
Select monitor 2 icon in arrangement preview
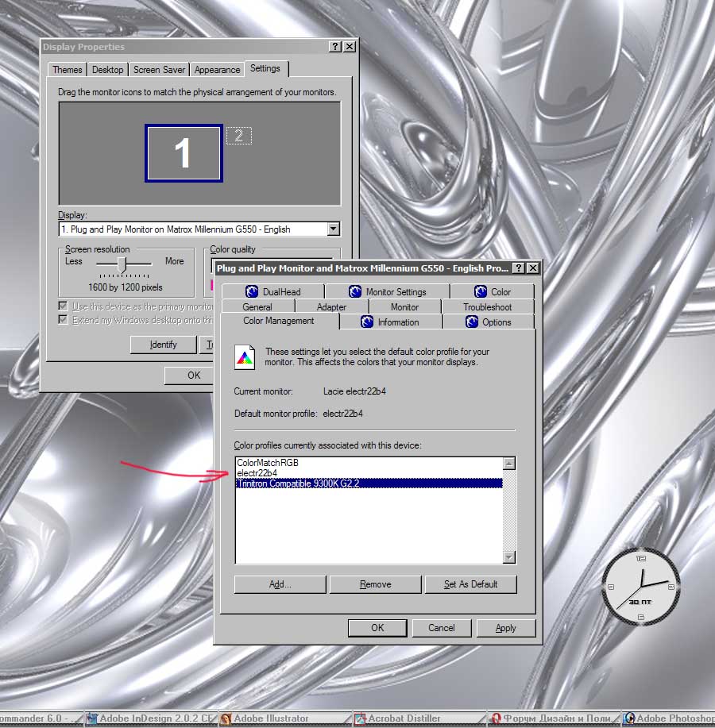click(x=239, y=136)
